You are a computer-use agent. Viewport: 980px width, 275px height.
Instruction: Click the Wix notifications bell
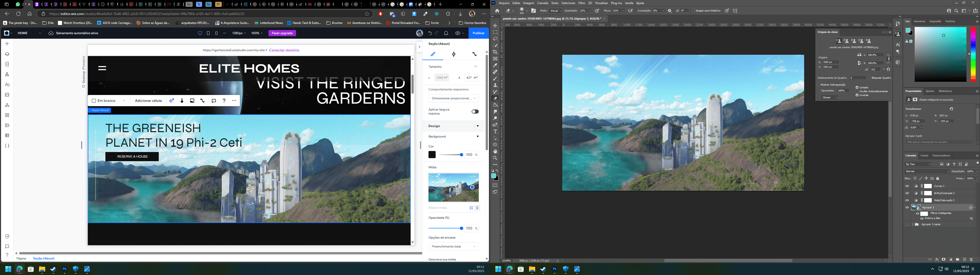tap(446, 33)
